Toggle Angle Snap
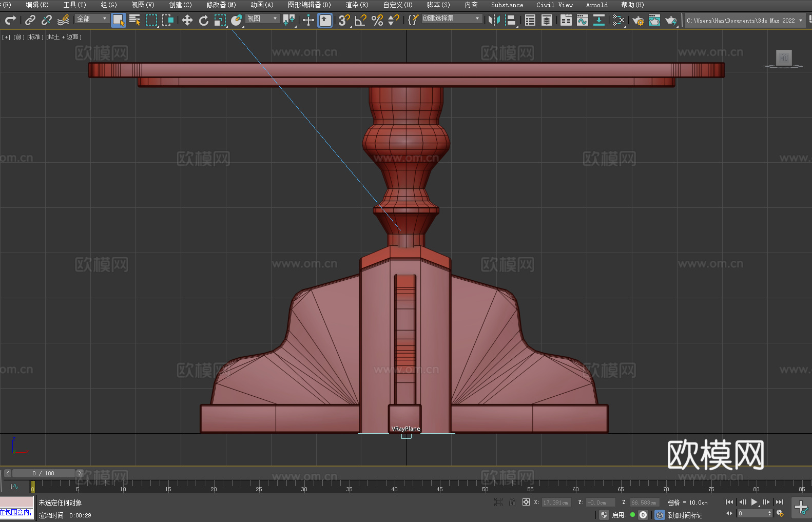 point(361,20)
